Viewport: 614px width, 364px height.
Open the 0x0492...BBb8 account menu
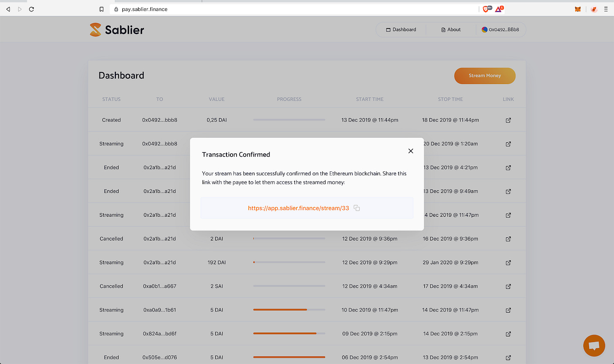(x=501, y=29)
